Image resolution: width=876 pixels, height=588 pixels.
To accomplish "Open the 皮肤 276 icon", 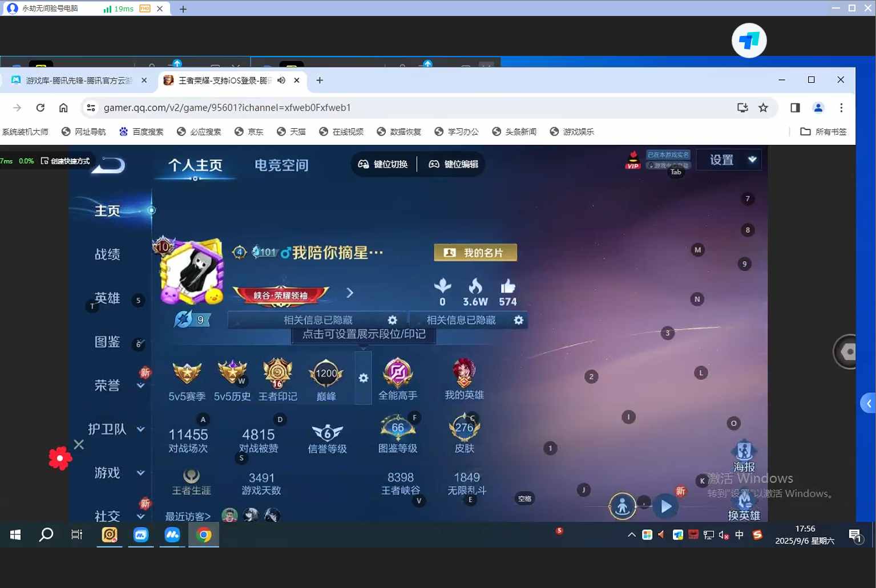I will 465,428.
